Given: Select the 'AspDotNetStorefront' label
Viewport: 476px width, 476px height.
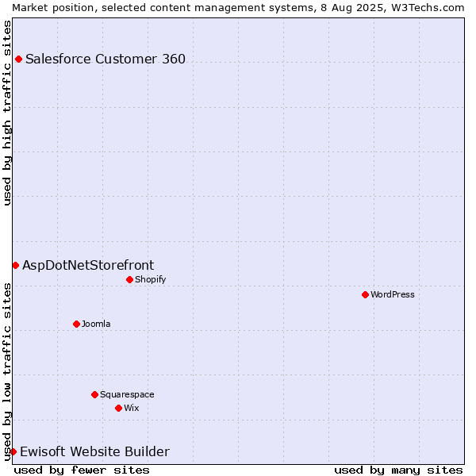Looking at the screenshot, I should point(88,265).
